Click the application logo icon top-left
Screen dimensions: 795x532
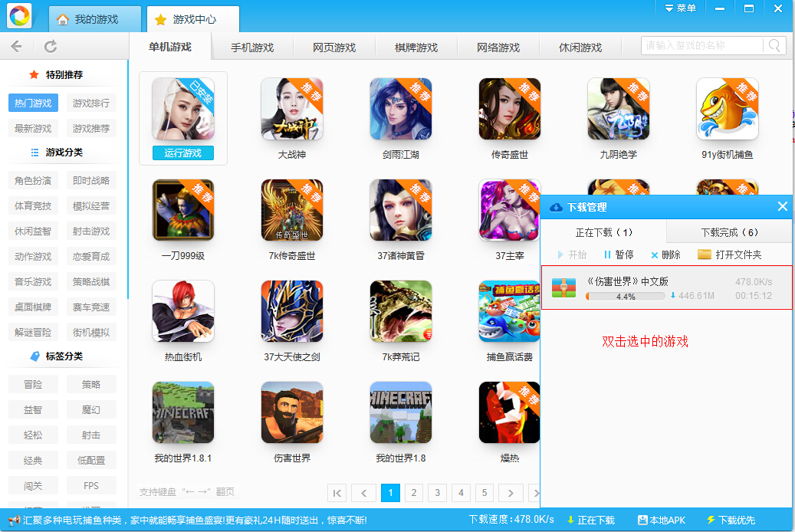tap(18, 14)
